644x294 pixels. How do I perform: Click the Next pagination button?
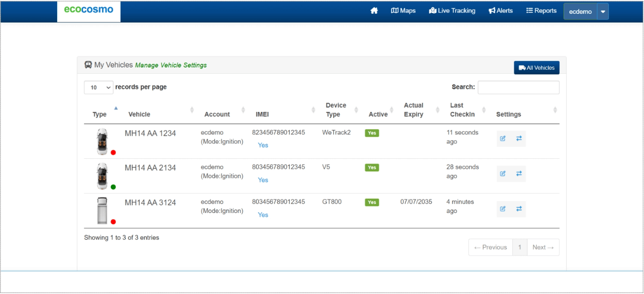pyautogui.click(x=543, y=247)
